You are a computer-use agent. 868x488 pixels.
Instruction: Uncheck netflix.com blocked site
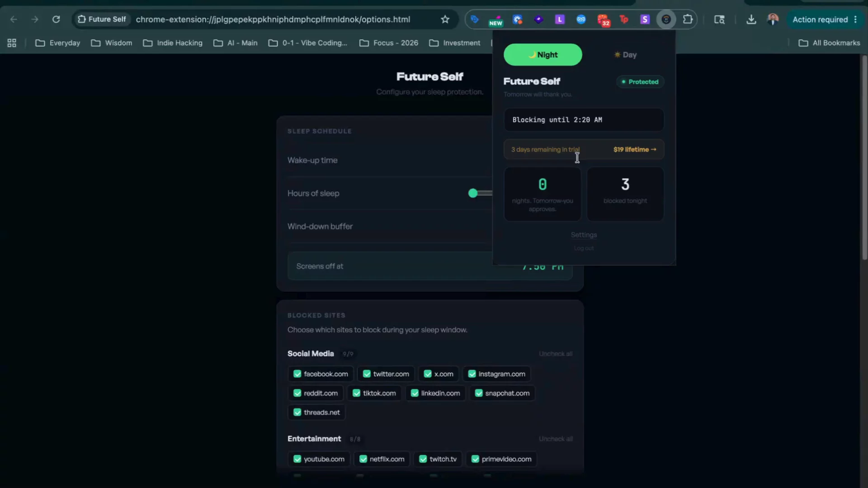363,459
